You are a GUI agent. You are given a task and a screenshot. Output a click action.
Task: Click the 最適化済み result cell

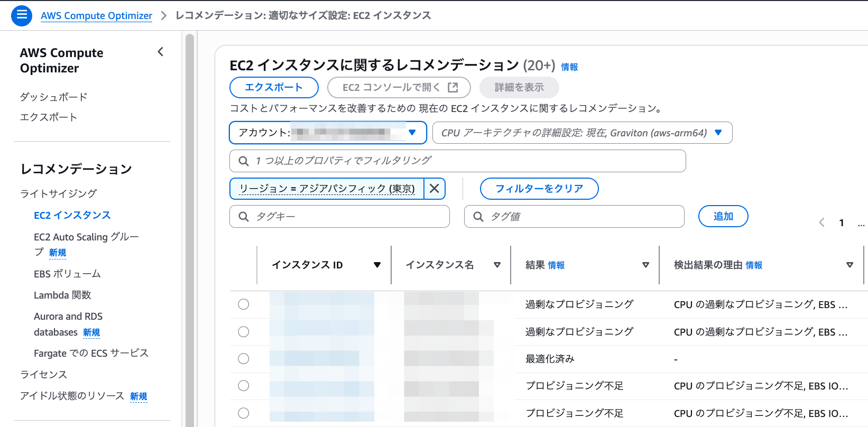550,359
